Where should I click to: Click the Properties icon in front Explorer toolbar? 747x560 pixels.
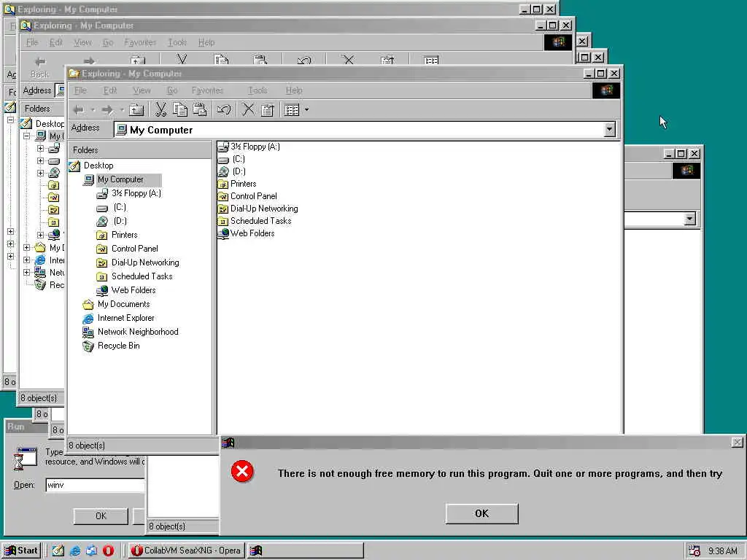click(268, 110)
